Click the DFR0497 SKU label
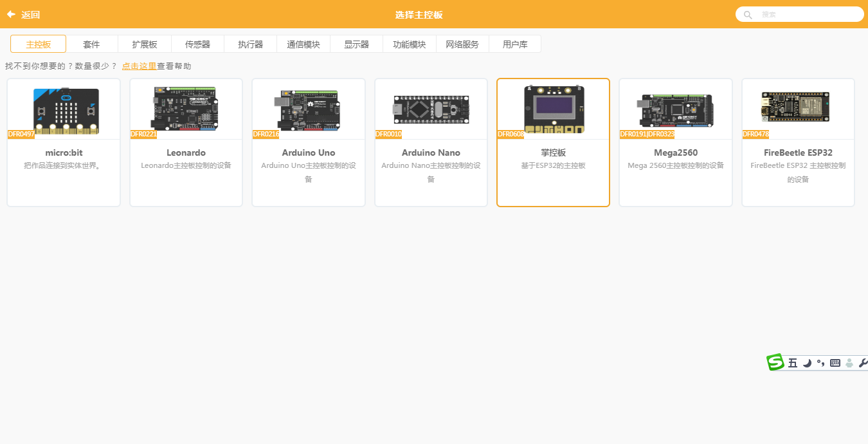 point(21,134)
